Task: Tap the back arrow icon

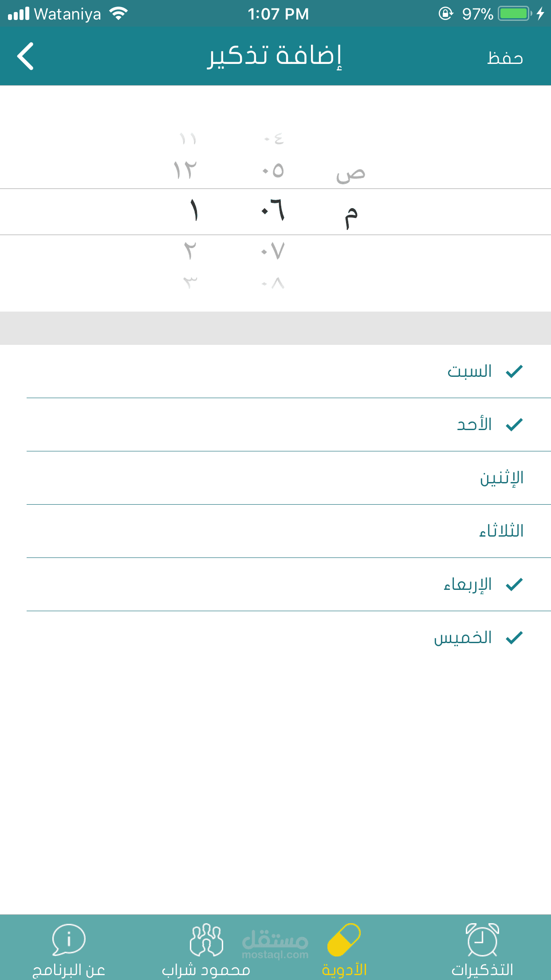Action: pyautogui.click(x=26, y=56)
